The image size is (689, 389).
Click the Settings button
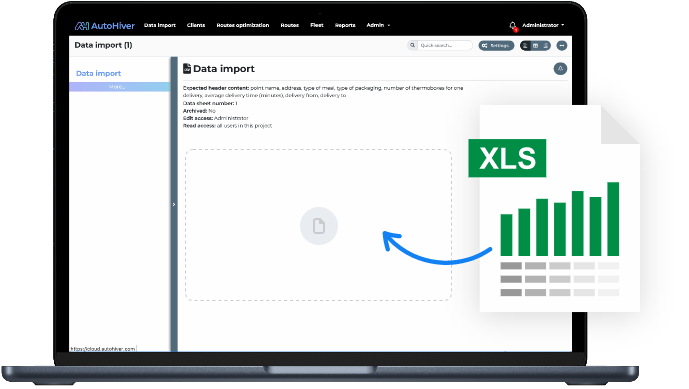coord(496,46)
